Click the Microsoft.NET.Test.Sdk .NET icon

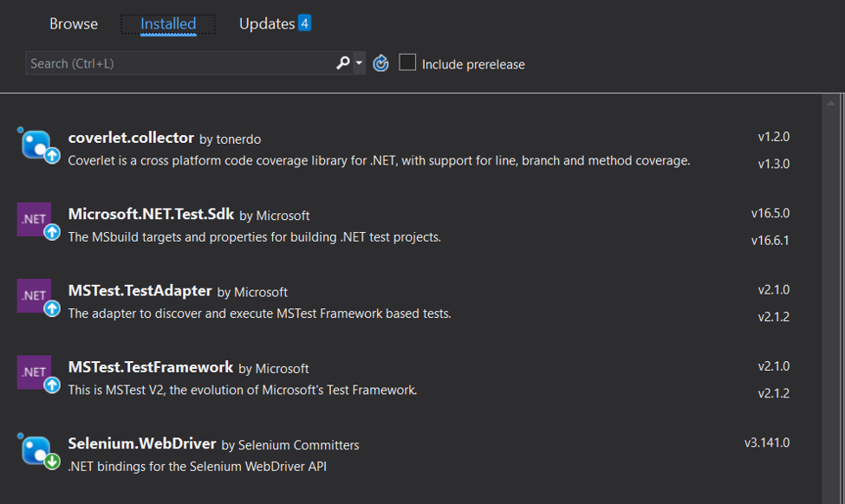(35, 219)
